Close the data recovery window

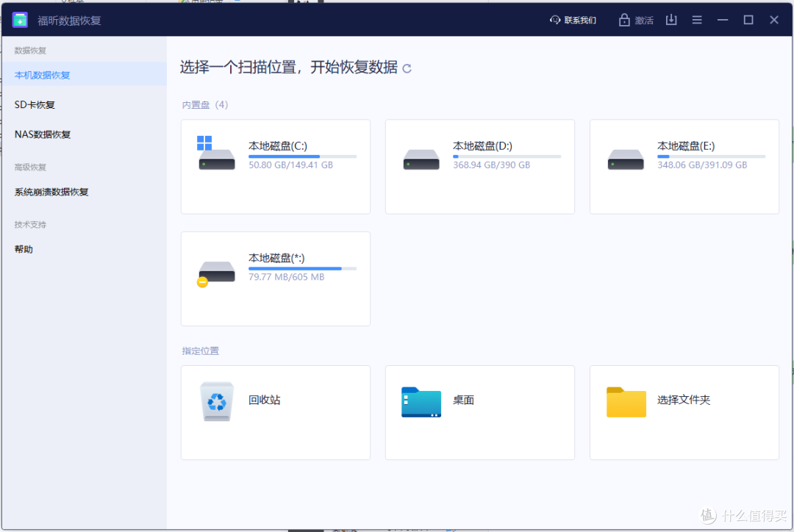773,20
